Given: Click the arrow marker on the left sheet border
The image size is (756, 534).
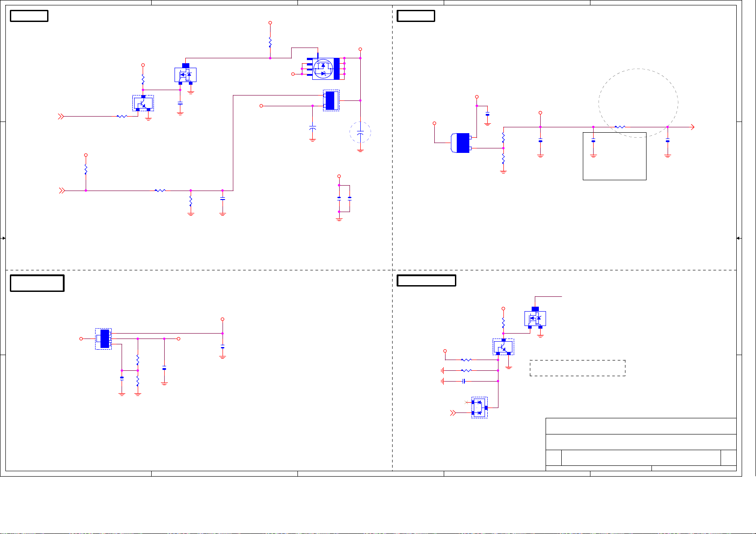Looking at the screenshot, I should [3, 238].
